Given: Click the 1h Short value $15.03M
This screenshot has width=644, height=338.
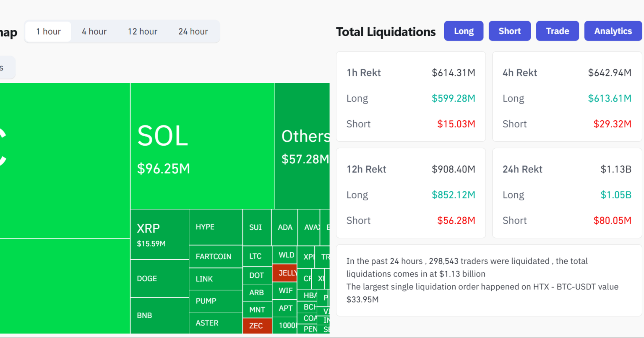Looking at the screenshot, I should click(x=456, y=124).
